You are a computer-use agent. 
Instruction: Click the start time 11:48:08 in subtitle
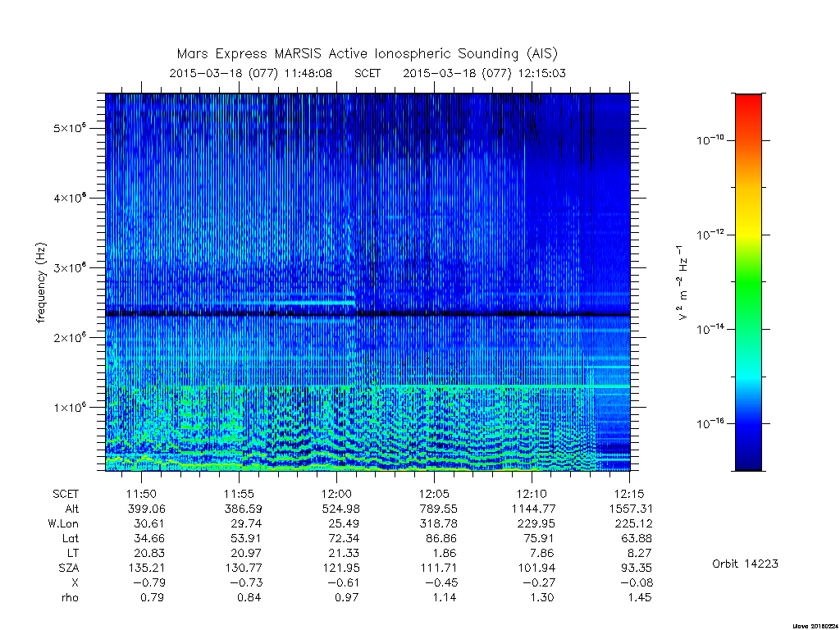pyautogui.click(x=308, y=73)
